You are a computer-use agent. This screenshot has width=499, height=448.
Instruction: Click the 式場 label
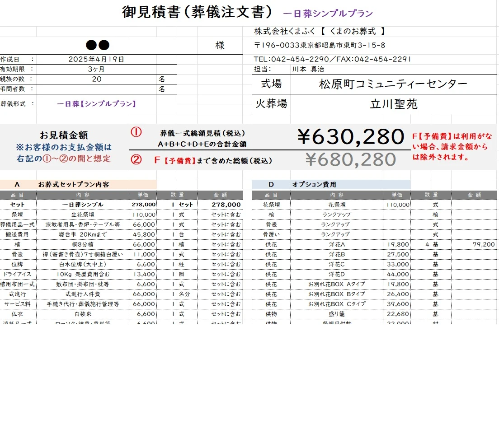[271, 84]
